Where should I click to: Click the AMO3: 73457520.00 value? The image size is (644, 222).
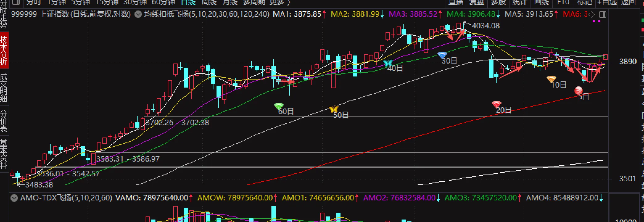[x=481, y=198]
